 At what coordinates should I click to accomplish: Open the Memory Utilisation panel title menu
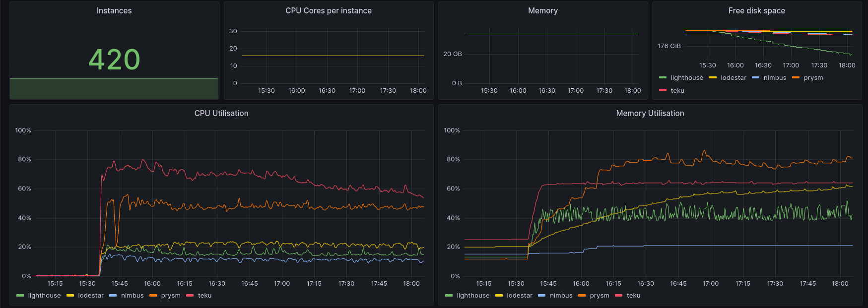point(650,114)
